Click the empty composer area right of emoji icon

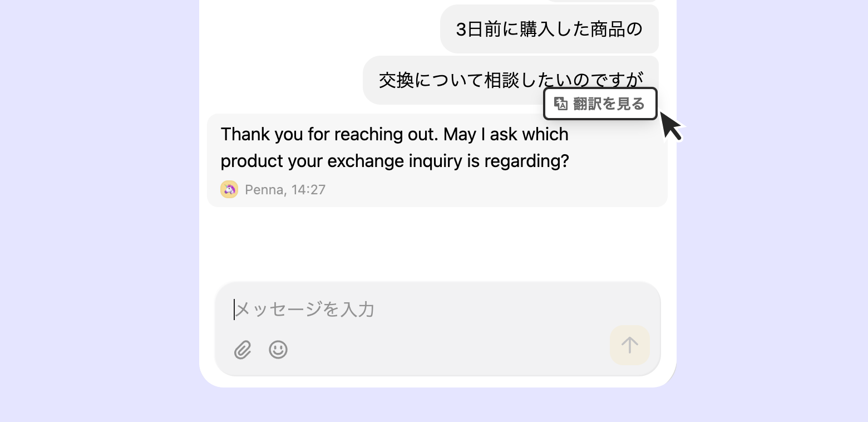[x=445, y=350]
